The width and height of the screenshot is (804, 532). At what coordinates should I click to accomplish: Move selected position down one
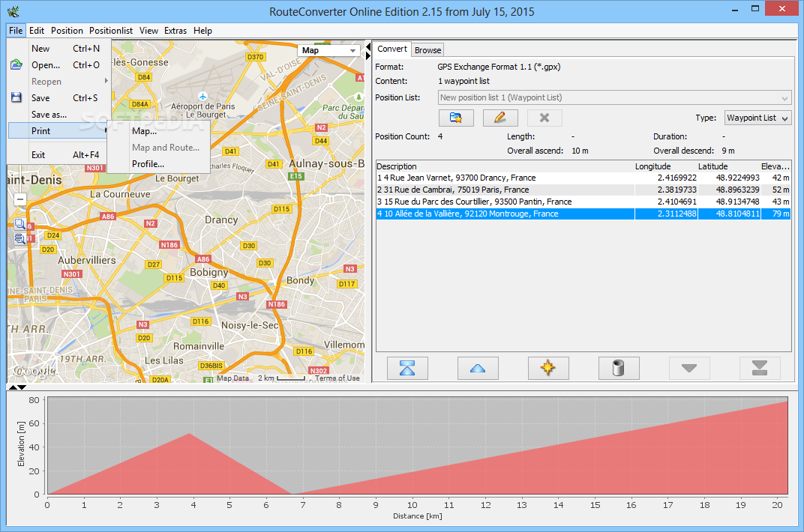pyautogui.click(x=689, y=368)
